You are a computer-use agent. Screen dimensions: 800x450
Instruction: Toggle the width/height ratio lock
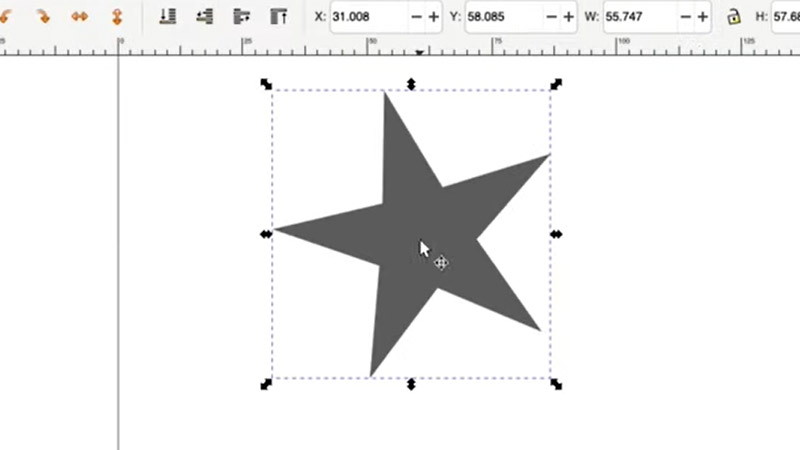click(734, 17)
